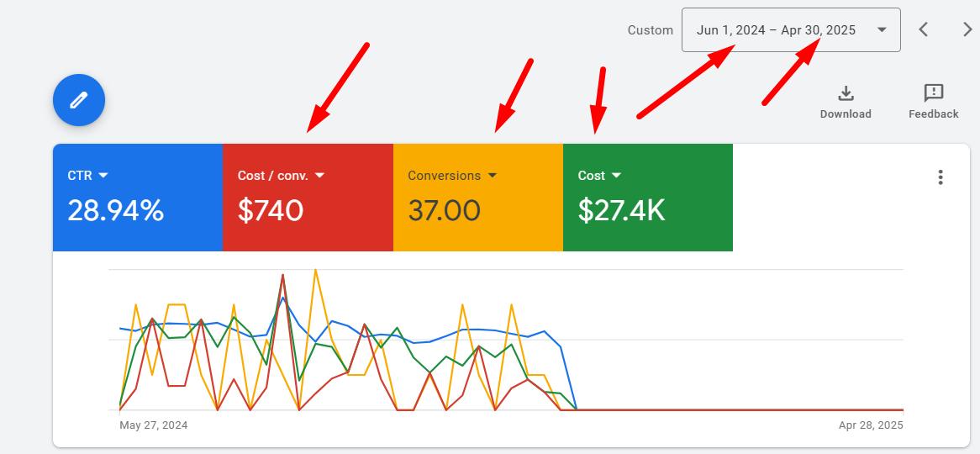
Task: Open the Feedback speech bubble icon
Action: [x=933, y=93]
